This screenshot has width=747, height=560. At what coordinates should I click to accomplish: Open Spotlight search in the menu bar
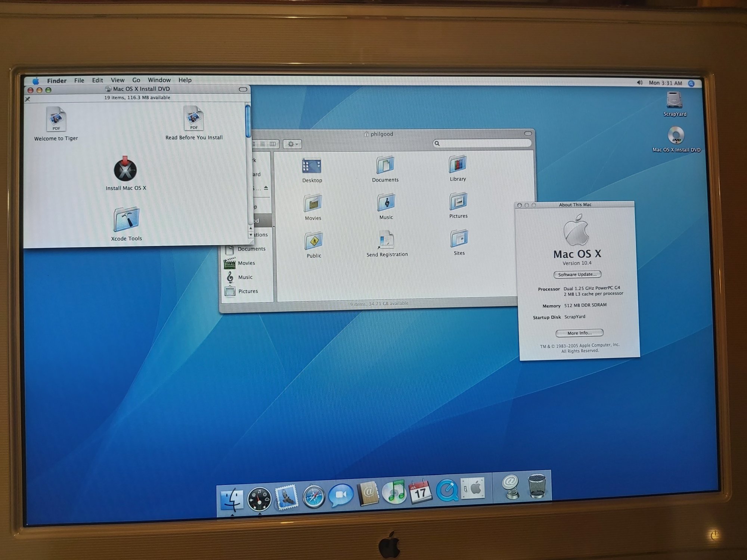coord(691,84)
